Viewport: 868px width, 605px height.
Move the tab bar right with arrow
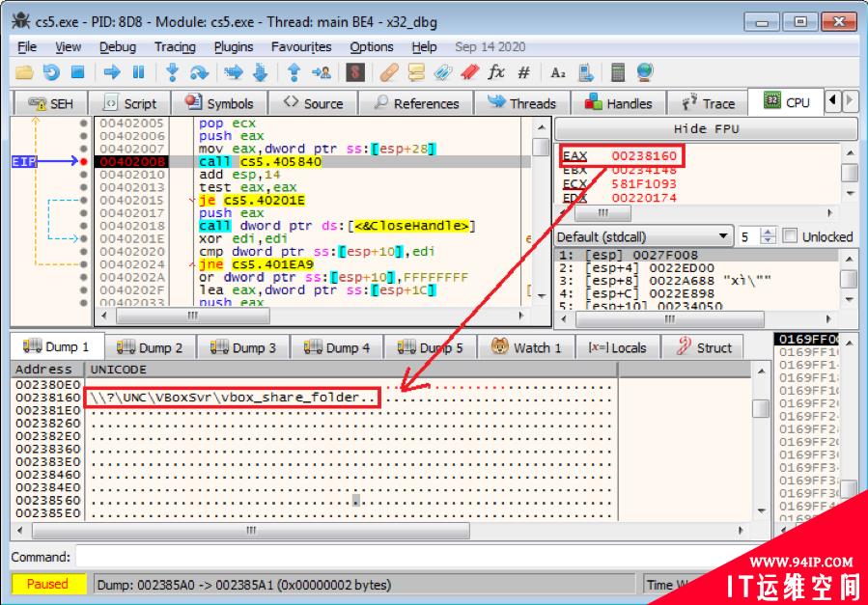850,101
